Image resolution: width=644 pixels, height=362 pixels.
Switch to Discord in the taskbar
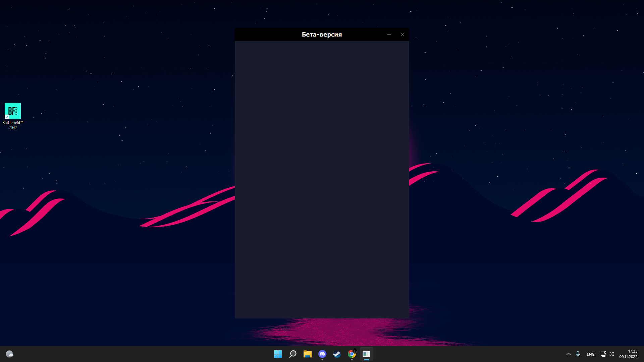coord(322,354)
